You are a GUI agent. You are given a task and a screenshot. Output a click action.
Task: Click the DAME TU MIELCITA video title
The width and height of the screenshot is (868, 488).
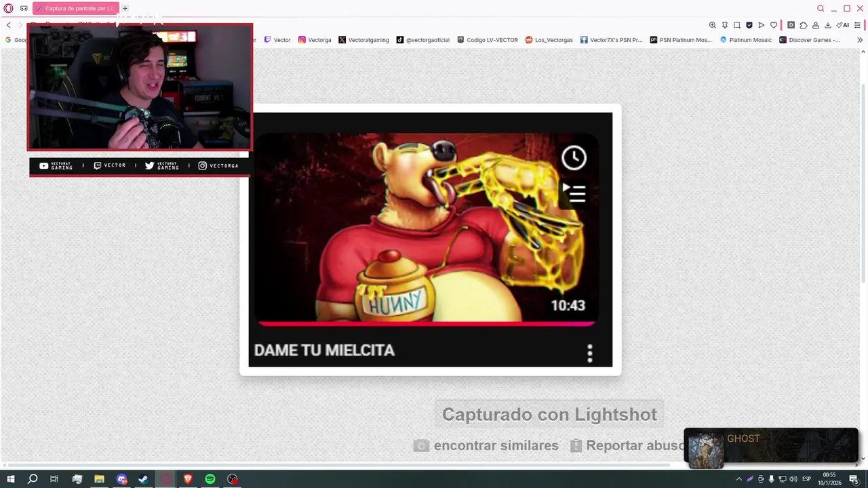coord(324,350)
